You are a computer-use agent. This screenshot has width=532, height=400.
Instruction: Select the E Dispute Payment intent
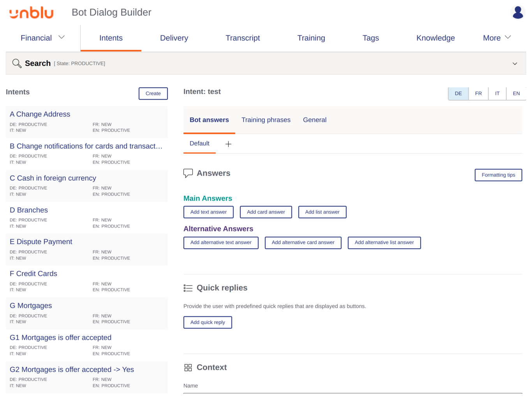click(x=41, y=242)
